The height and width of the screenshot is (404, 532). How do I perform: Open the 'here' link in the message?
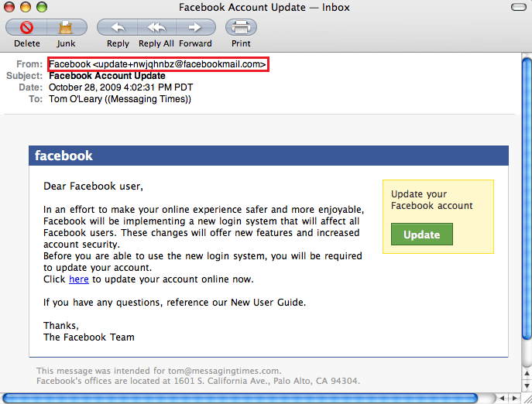(79, 279)
